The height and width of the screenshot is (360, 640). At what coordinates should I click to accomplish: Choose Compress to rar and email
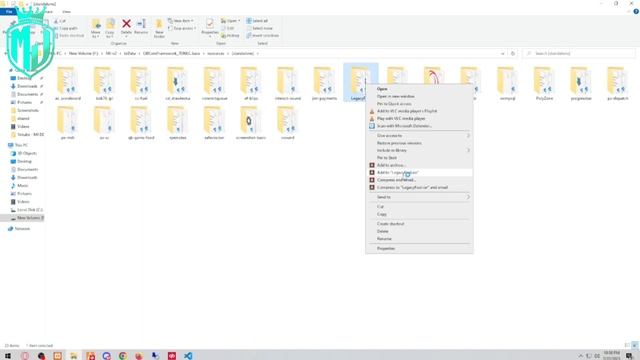coord(420,187)
